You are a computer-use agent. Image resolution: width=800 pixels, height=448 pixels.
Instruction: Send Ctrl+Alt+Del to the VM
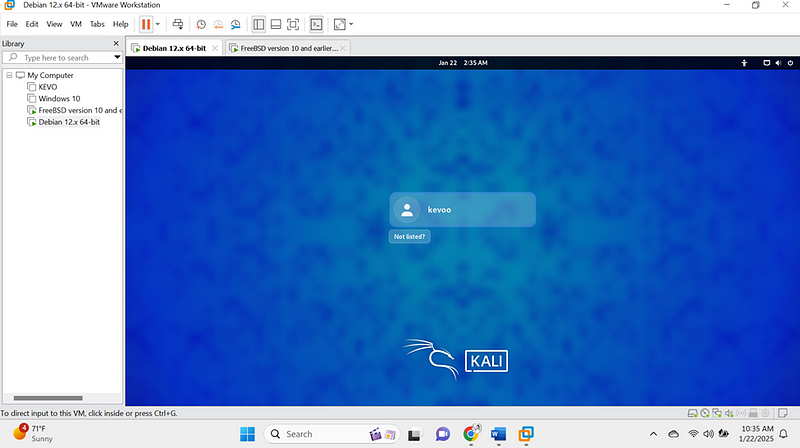pos(178,24)
